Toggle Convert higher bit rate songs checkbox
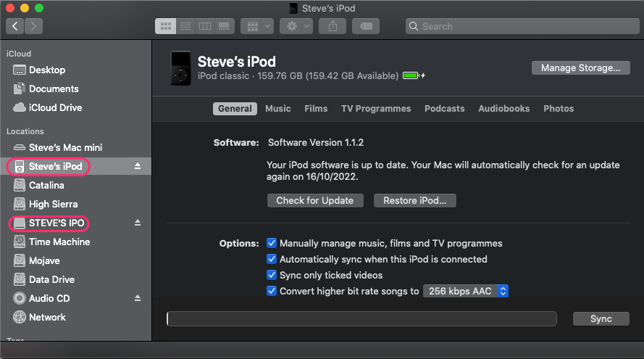 click(272, 291)
